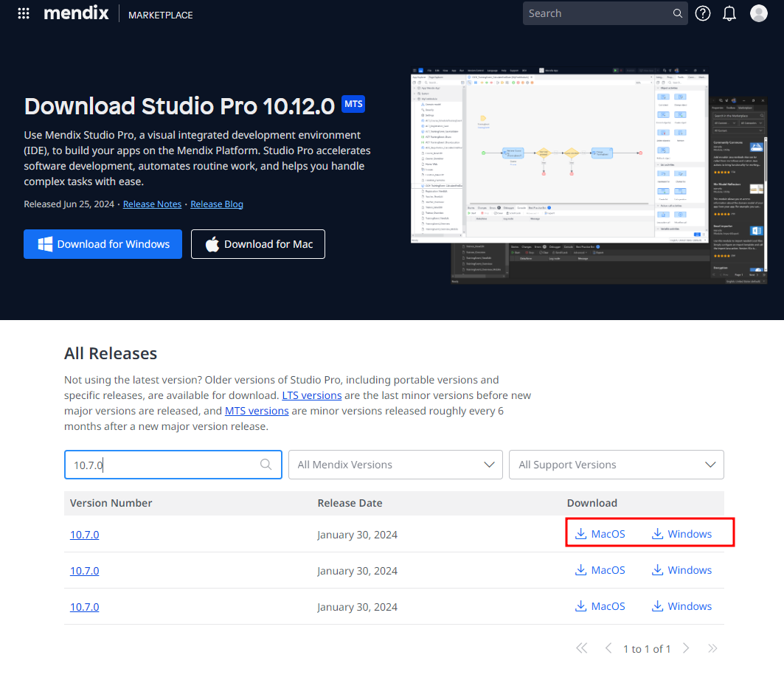This screenshot has width=784, height=680.
Task: Click the version search field containing 10.7.0
Action: 173,465
